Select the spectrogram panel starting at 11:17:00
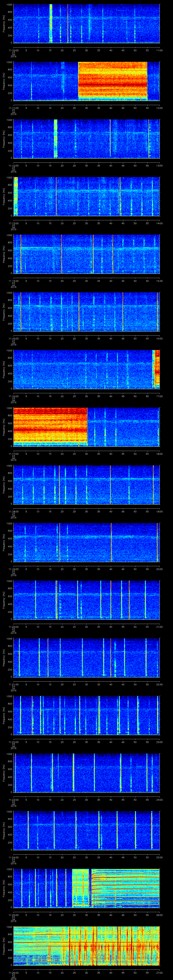 click(x=86, y=427)
